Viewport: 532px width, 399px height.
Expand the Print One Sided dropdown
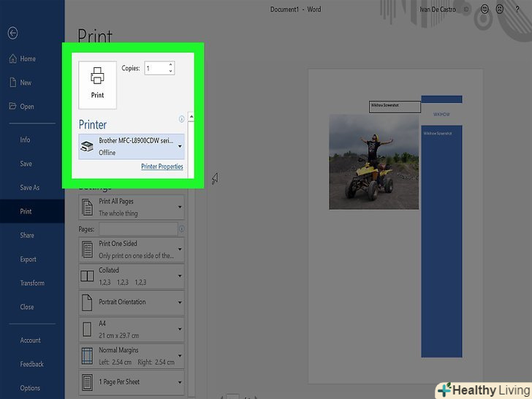pyautogui.click(x=180, y=249)
